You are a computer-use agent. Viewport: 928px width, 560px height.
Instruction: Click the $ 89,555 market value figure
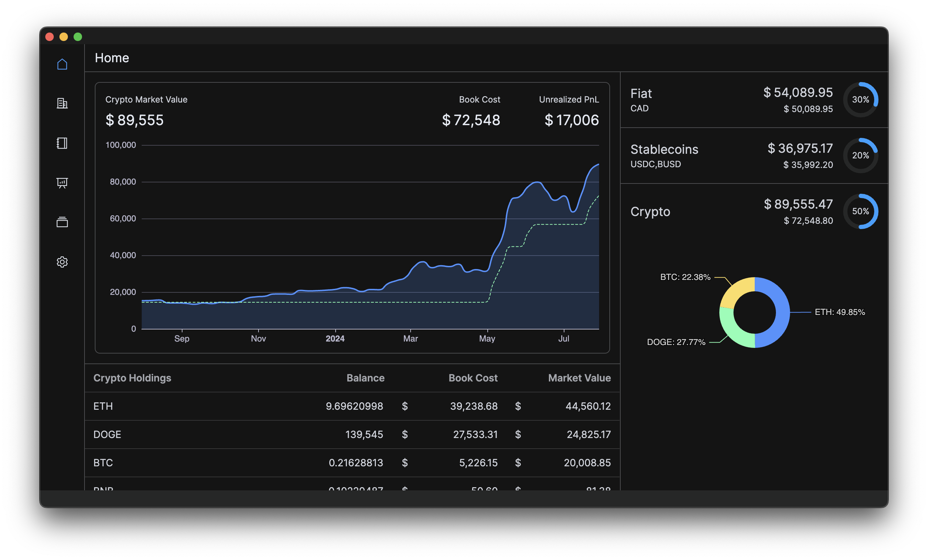click(x=134, y=120)
